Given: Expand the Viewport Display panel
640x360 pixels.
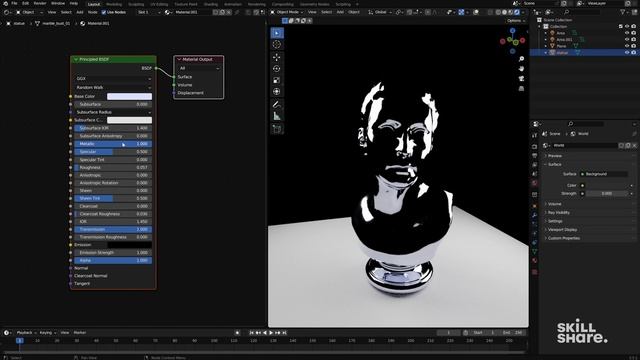Looking at the screenshot, I should [562, 229].
